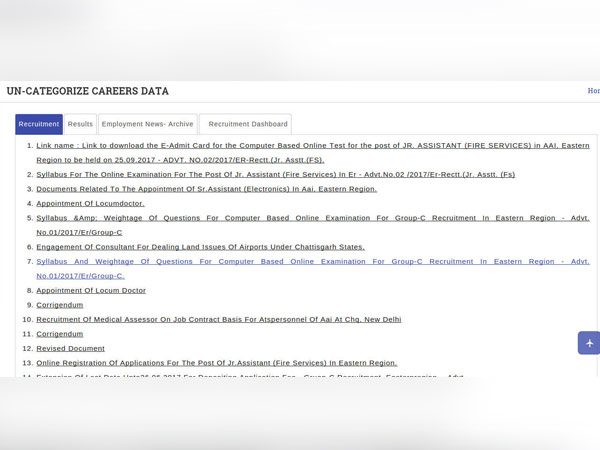The width and height of the screenshot is (600, 450).
Task: Open Appointment Of Locum Doctor item eight
Action: tap(91, 290)
